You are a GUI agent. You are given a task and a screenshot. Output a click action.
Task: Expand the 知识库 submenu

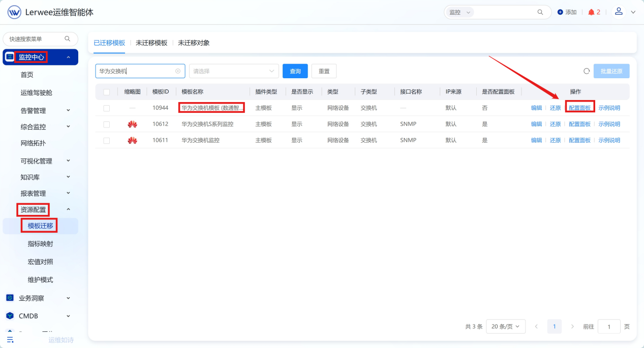68,177
